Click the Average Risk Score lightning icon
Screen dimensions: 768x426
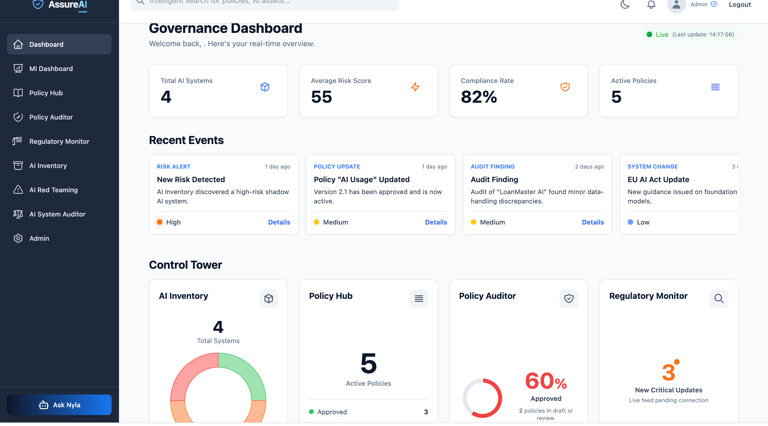pyautogui.click(x=415, y=87)
